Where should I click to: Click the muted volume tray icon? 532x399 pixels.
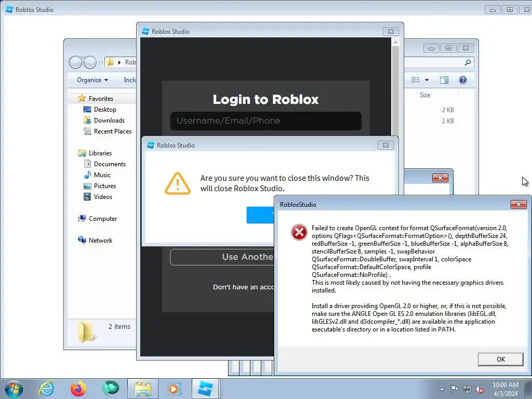pyautogui.click(x=480, y=389)
